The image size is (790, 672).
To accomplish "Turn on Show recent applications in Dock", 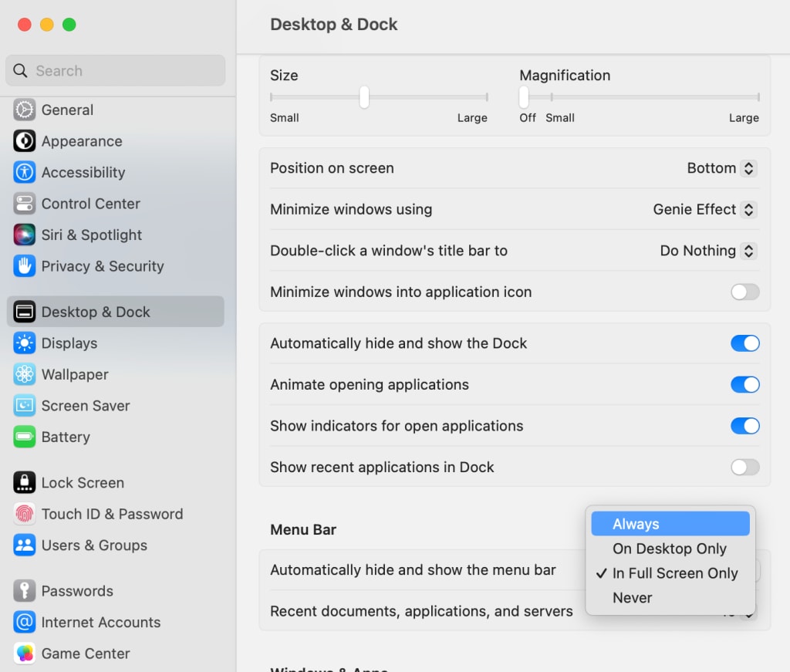I will [x=744, y=467].
